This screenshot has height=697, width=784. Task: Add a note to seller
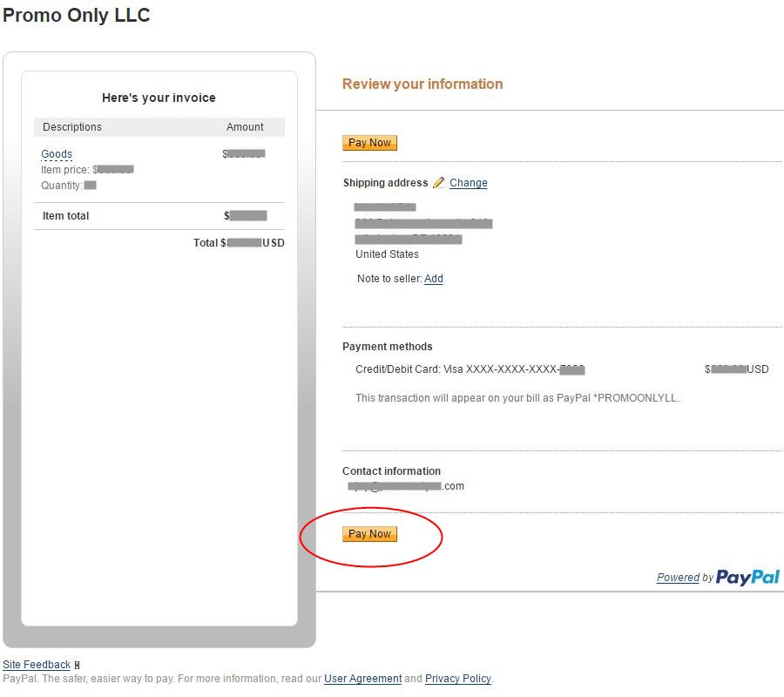(x=433, y=279)
